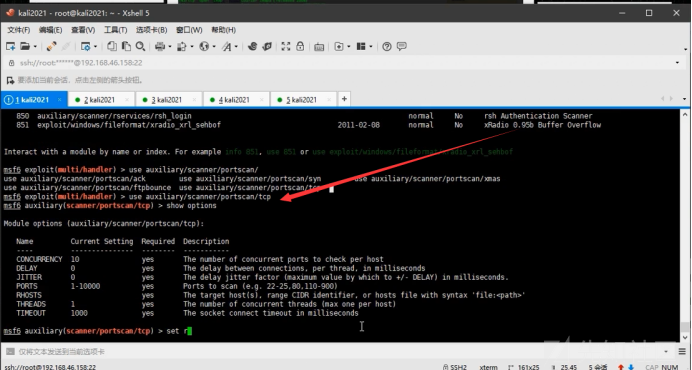Click the Find magnifier icon

(140, 46)
